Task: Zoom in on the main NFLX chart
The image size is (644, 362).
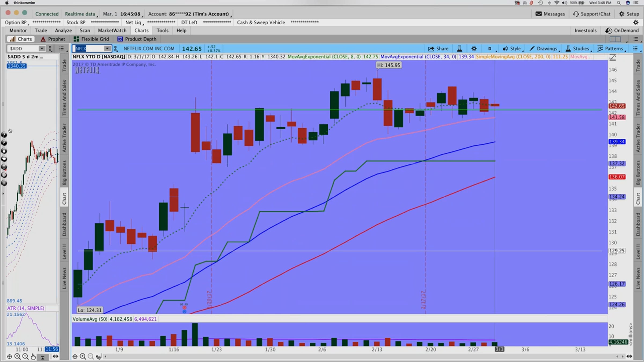Action: (83, 356)
